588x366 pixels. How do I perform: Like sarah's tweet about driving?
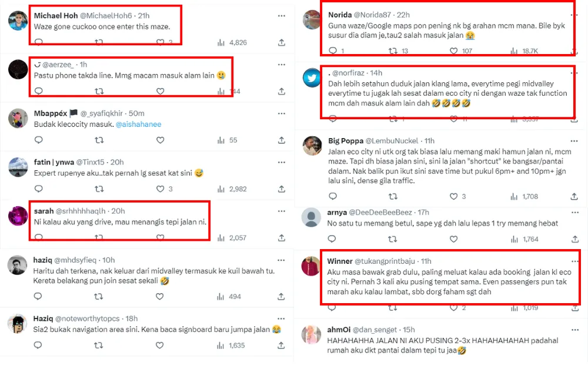point(160,238)
